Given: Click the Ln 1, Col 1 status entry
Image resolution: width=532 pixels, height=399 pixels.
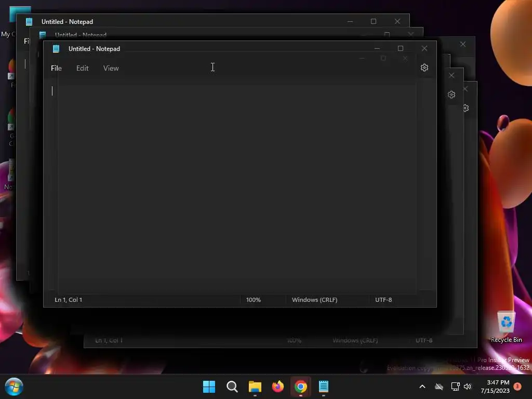Looking at the screenshot, I should point(69,300).
